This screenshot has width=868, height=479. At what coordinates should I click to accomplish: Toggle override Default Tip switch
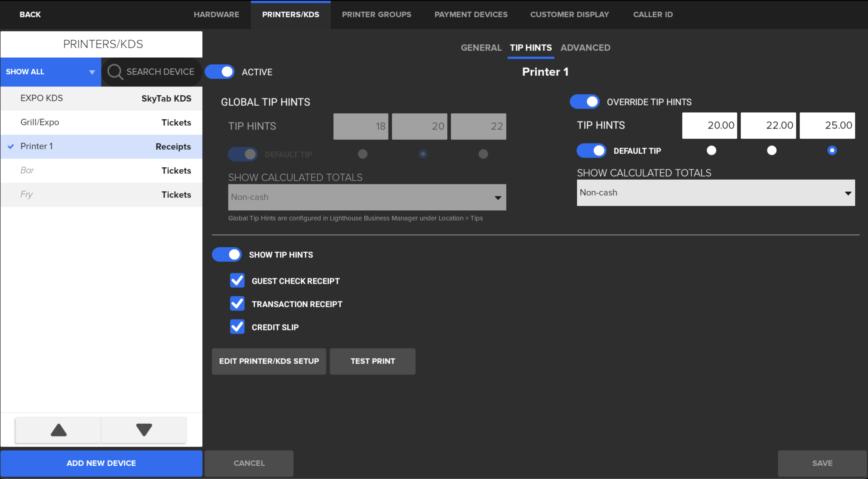591,151
